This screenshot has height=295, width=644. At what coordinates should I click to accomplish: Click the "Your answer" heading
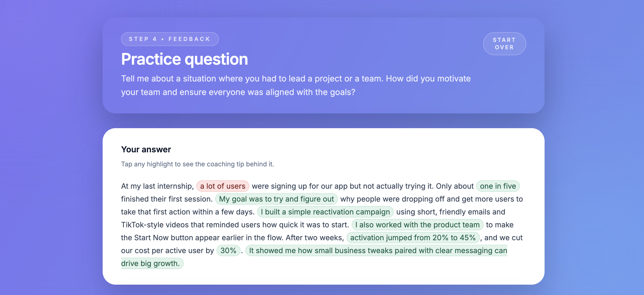tap(146, 150)
